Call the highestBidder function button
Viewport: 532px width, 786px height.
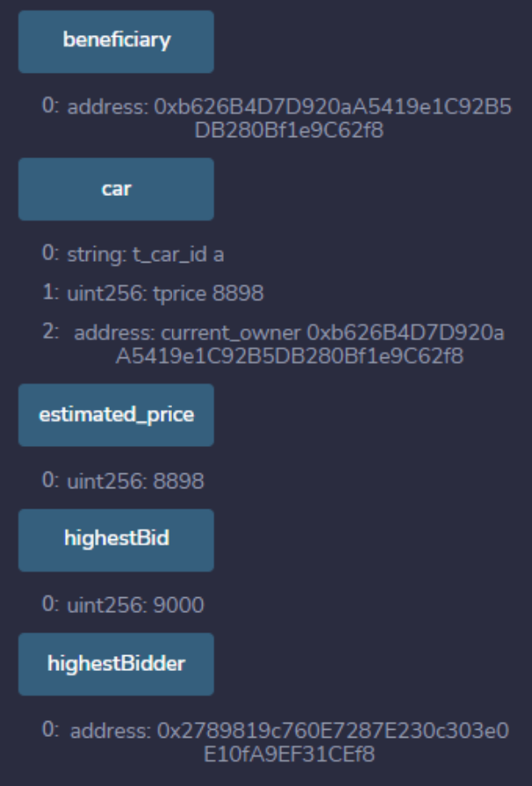pos(116,664)
